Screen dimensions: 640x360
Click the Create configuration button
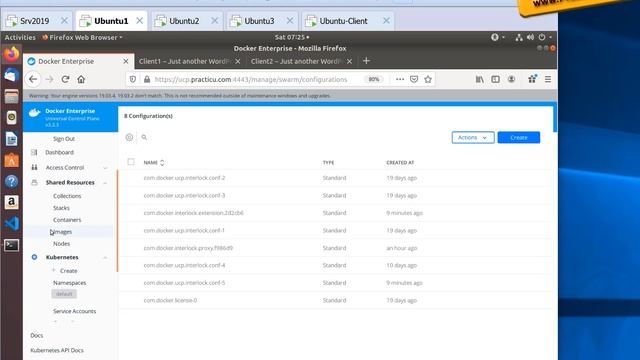[x=519, y=138]
